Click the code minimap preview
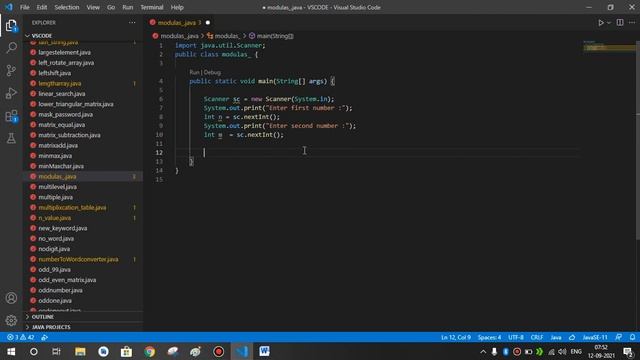This screenshot has width=640, height=360. point(608,46)
